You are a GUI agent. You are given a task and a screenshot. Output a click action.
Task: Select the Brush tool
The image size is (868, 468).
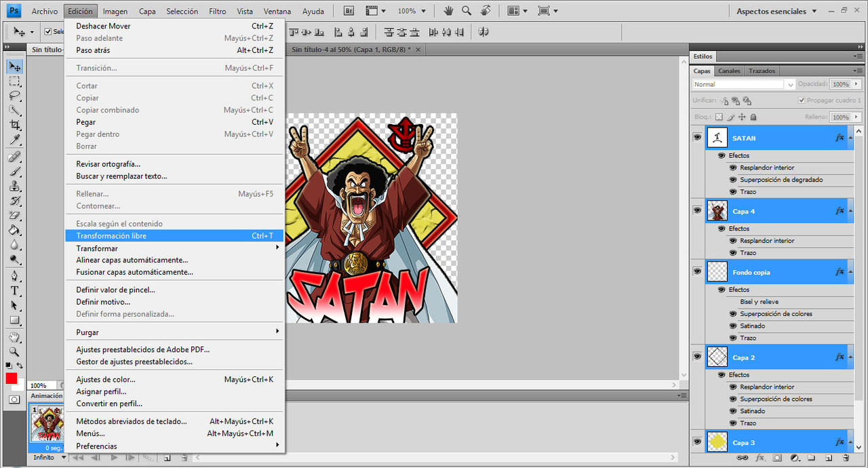point(14,172)
